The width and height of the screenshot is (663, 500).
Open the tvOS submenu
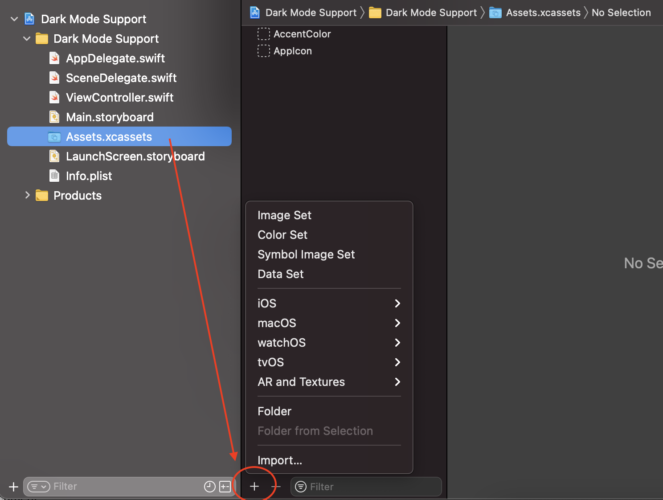tap(329, 362)
